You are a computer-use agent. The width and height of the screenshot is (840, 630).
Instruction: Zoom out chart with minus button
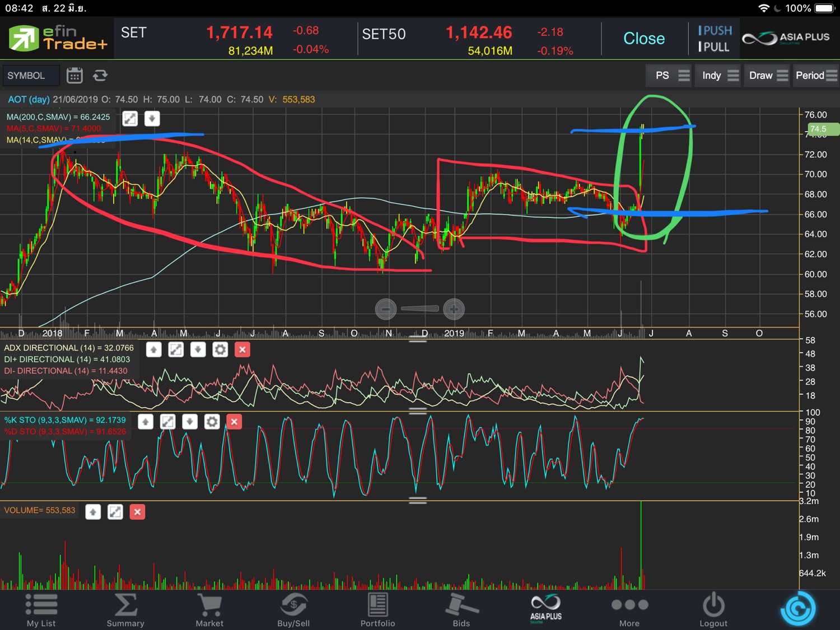coord(386,309)
